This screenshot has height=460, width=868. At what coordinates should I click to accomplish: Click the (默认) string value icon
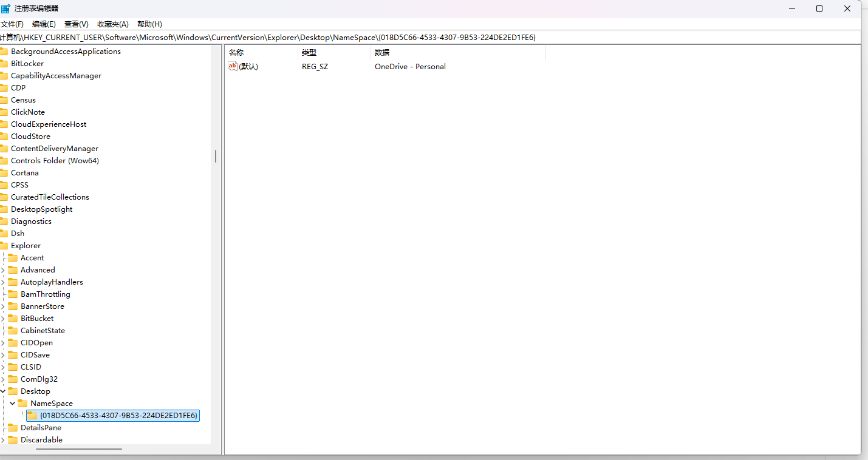(x=233, y=66)
